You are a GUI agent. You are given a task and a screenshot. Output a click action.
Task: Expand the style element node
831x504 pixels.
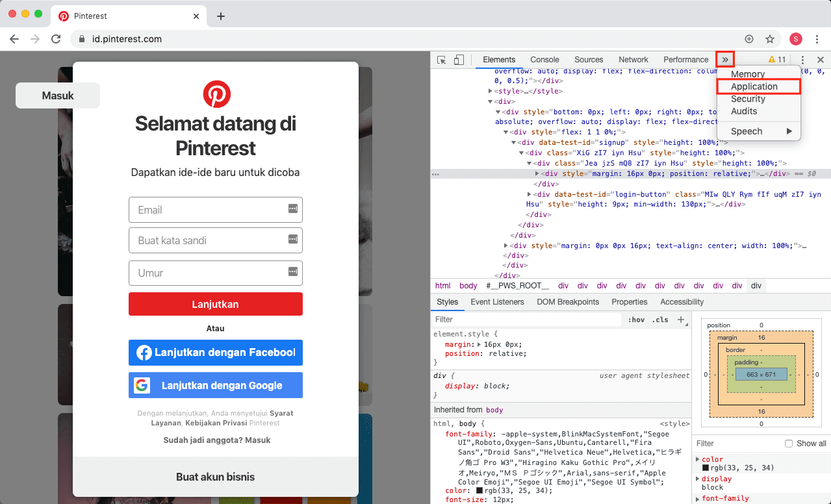click(x=491, y=92)
